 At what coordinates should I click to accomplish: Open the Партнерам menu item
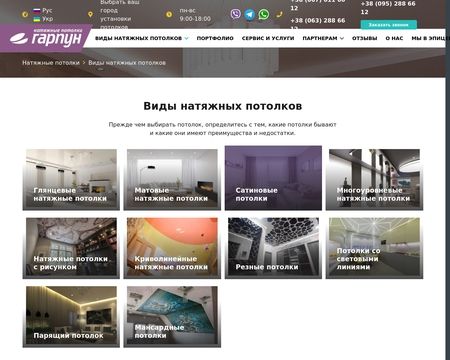tap(320, 38)
